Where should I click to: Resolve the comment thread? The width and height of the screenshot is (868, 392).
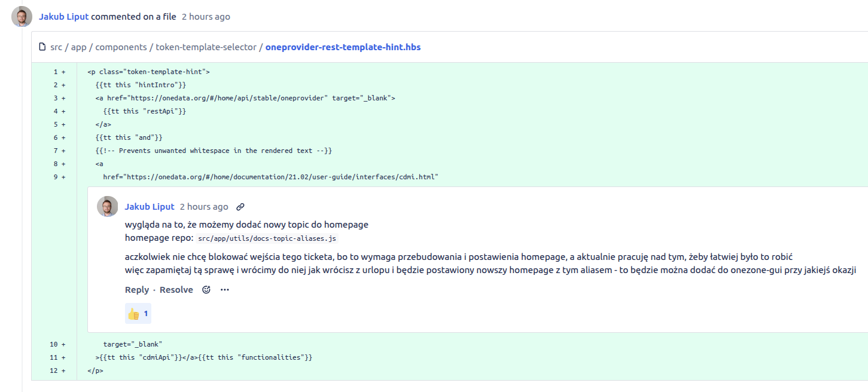point(176,290)
